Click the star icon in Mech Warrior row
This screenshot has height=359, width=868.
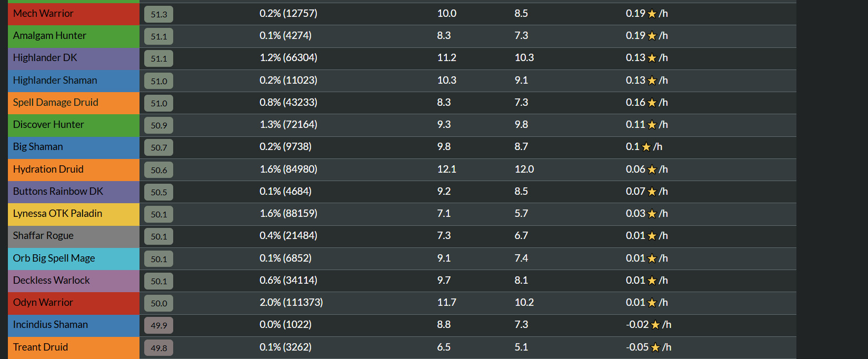(x=652, y=14)
